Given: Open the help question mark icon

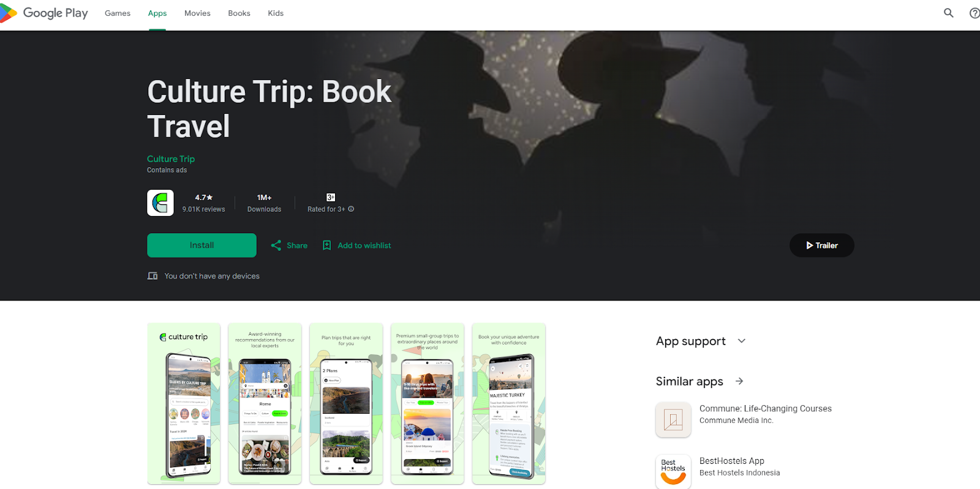Looking at the screenshot, I should (974, 13).
